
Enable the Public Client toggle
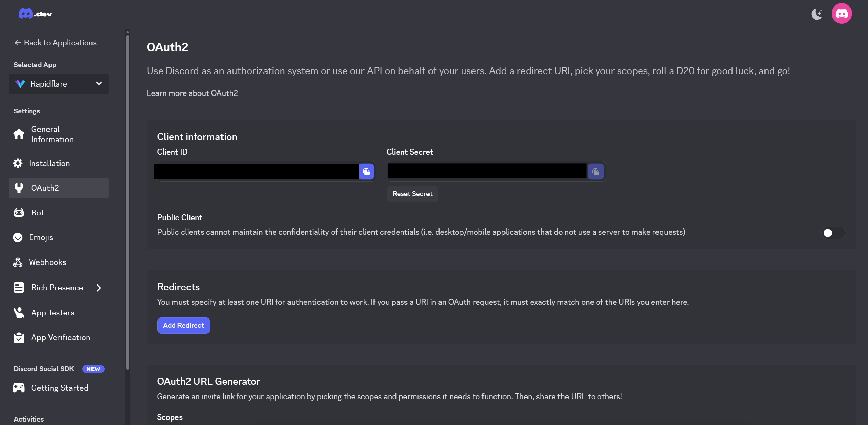[833, 233]
